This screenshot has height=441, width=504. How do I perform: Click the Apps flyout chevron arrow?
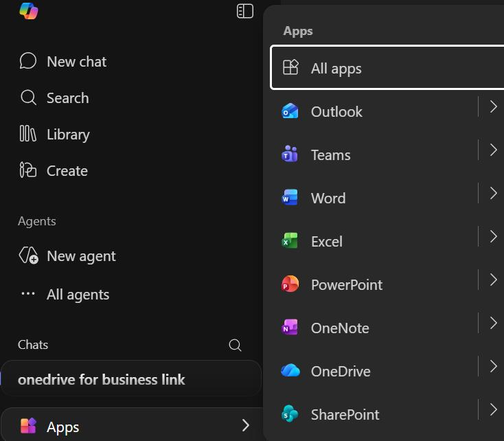(x=246, y=425)
